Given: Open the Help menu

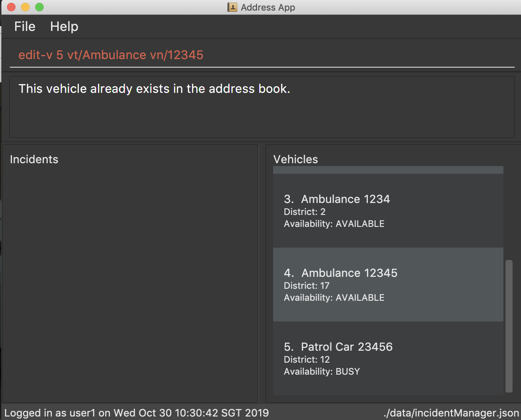Looking at the screenshot, I should [64, 27].
